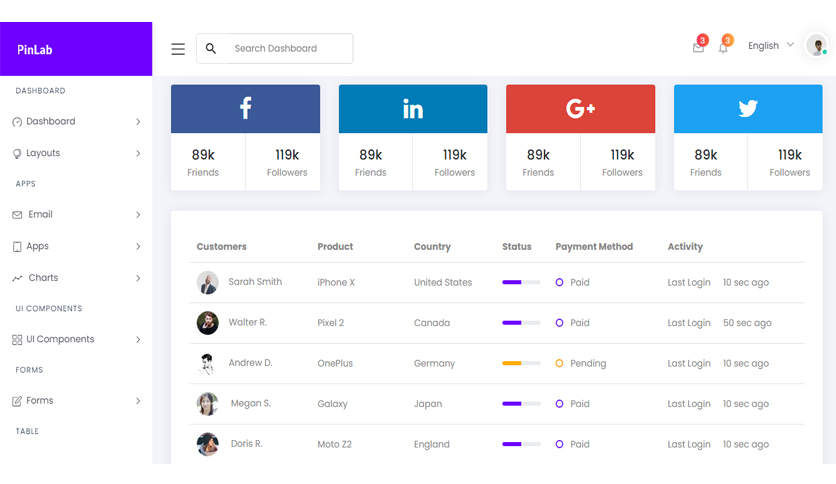
Task: Open the Forms sidebar item
Action: [x=76, y=401]
